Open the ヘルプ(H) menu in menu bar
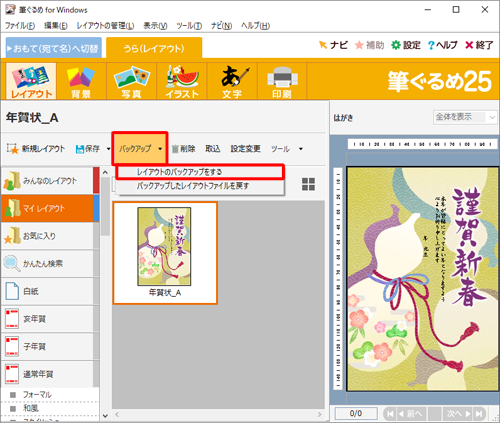The image size is (500, 423). point(255,26)
